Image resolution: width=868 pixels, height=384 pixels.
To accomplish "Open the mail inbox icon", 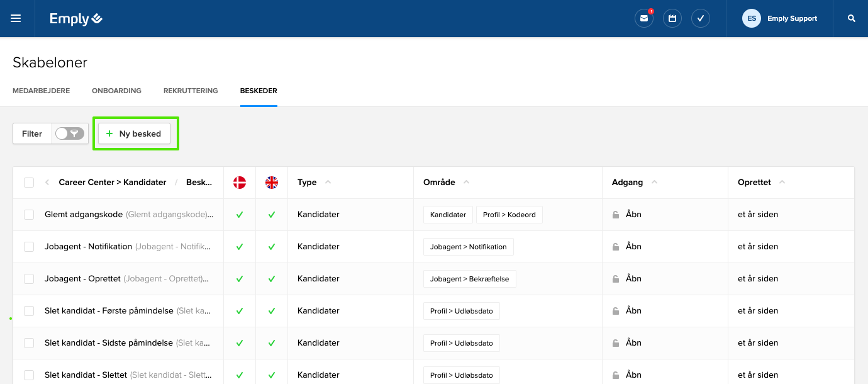I will coord(643,19).
